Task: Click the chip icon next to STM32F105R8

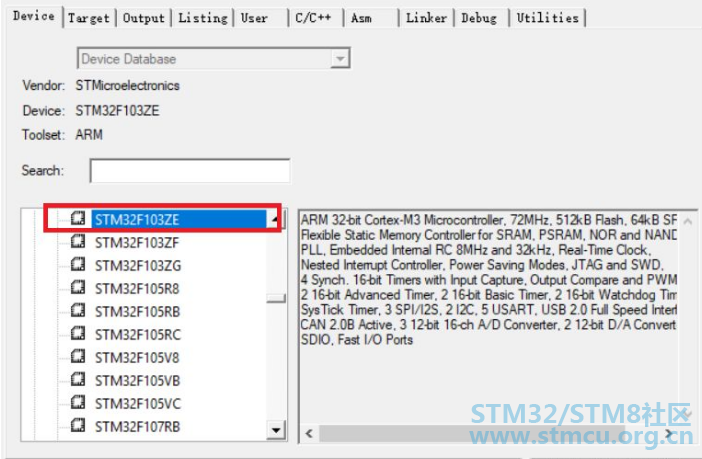Action: click(x=79, y=288)
